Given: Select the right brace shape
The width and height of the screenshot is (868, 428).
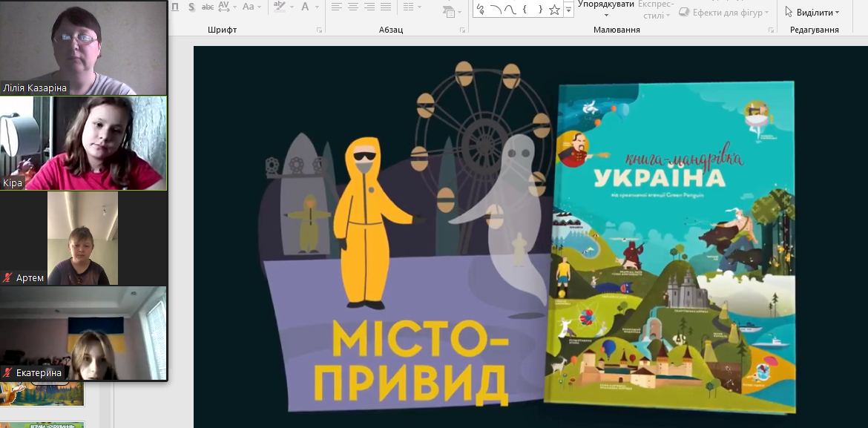Looking at the screenshot, I should (x=539, y=9).
